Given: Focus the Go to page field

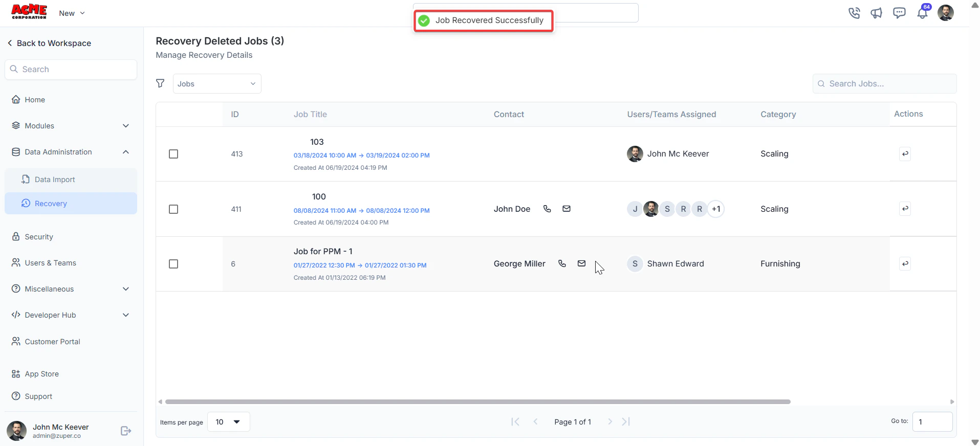Looking at the screenshot, I should pyautogui.click(x=932, y=422).
